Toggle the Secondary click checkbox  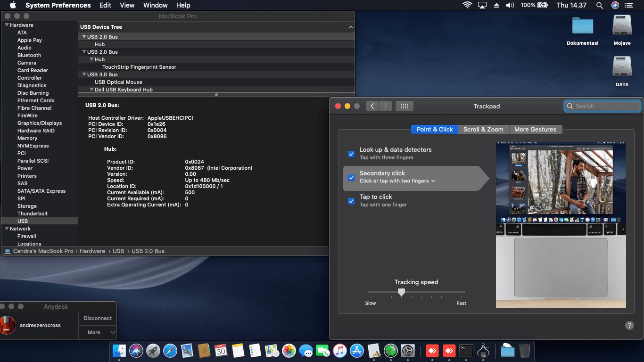click(351, 178)
